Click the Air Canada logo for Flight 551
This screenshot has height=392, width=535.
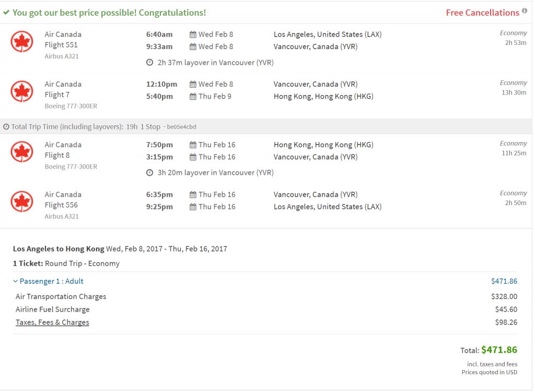[22, 42]
